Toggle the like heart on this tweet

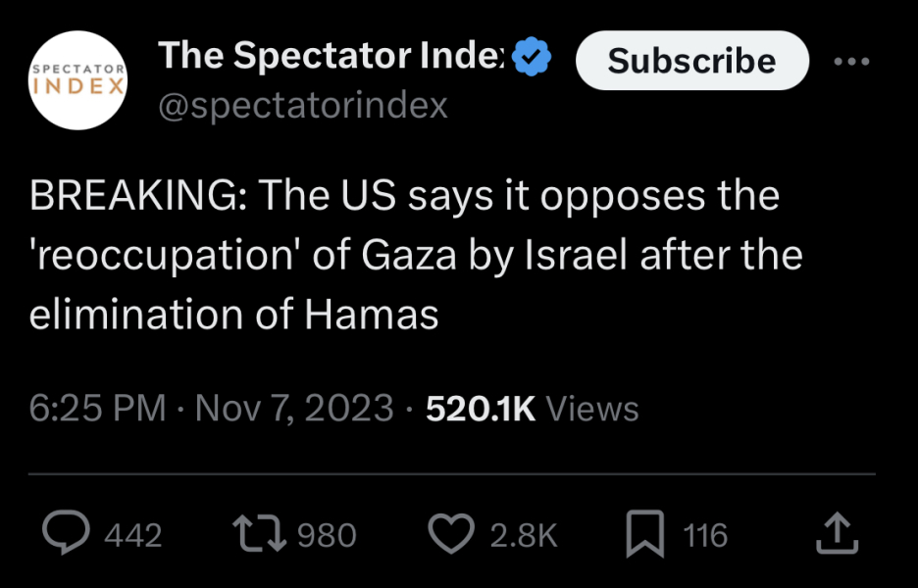452,533
